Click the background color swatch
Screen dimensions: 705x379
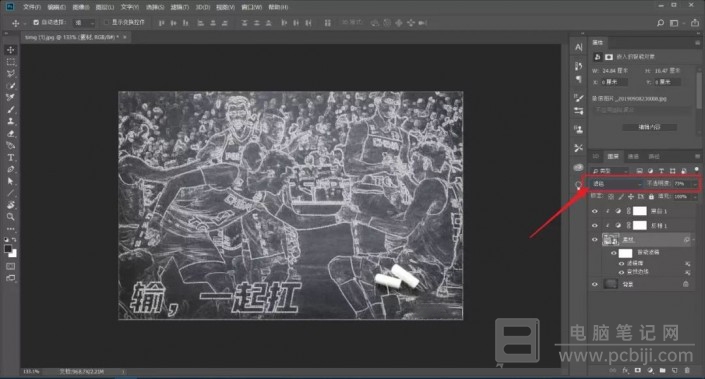point(13,253)
